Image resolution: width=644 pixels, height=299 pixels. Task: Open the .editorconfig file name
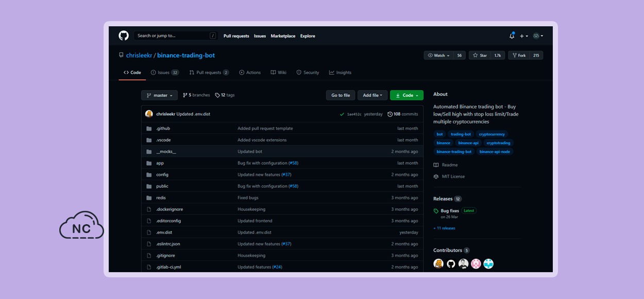point(168,221)
